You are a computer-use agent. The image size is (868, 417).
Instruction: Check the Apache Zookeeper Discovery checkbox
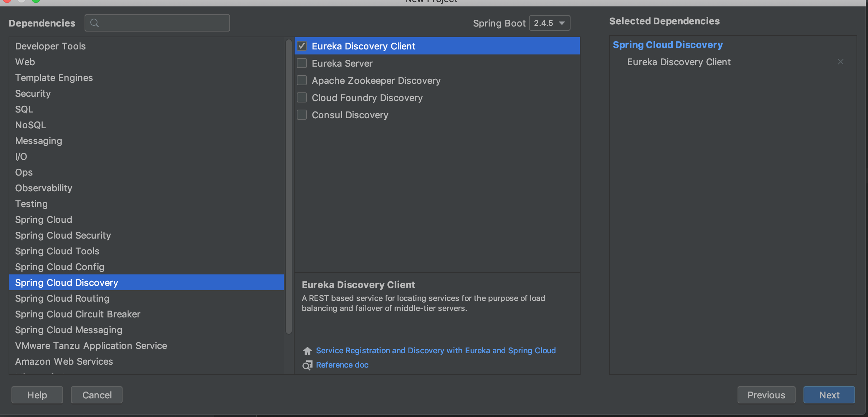[302, 81]
